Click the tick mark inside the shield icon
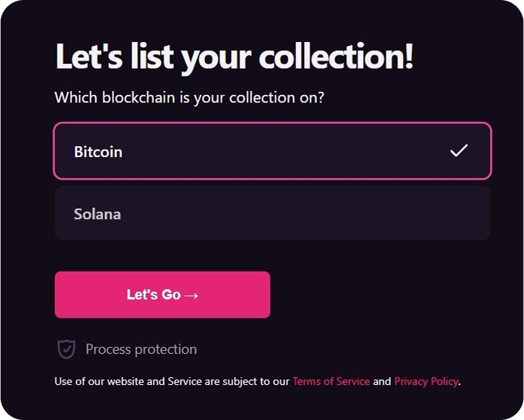 click(x=67, y=349)
